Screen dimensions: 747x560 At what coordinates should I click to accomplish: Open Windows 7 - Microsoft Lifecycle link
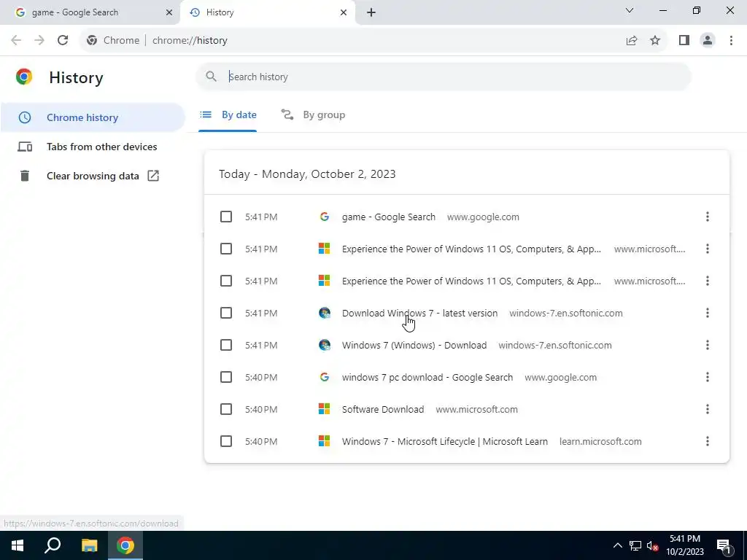tap(444, 441)
